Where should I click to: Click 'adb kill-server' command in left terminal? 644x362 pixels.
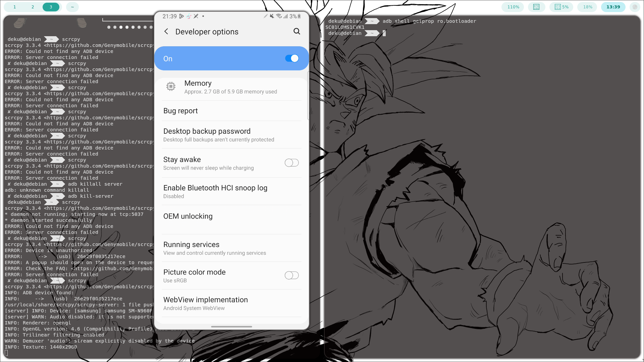[91, 196]
